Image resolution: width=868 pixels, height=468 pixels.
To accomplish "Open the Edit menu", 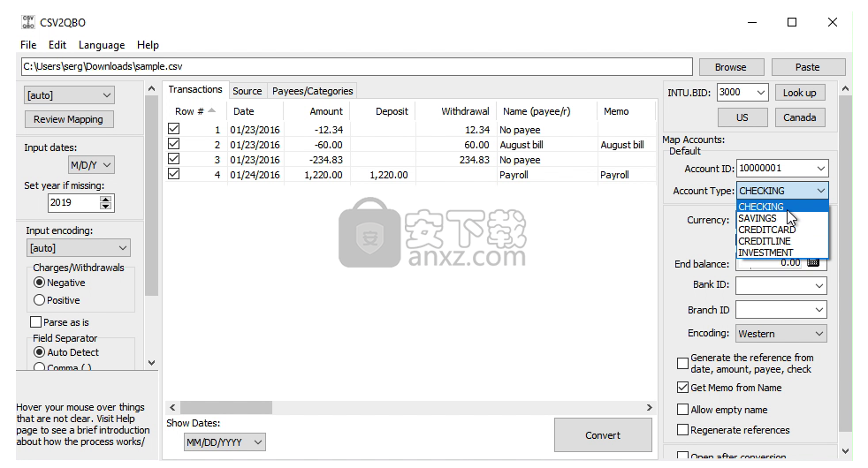I will point(57,45).
